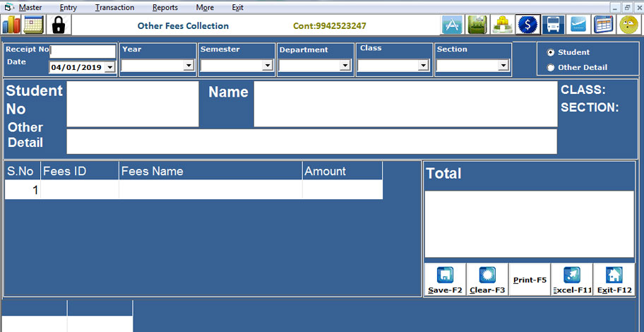Viewport: 644px width, 332px height.
Task: Click Clear-F3 button
Action: [487, 280]
